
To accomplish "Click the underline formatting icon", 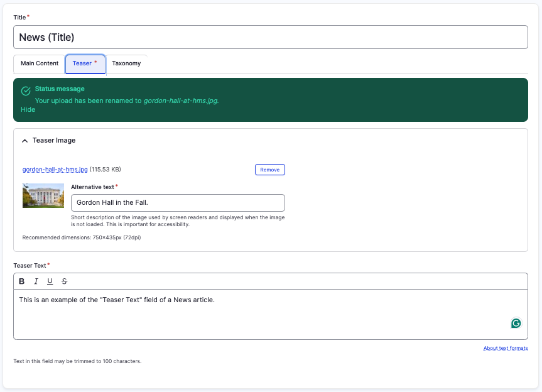I will click(50, 281).
